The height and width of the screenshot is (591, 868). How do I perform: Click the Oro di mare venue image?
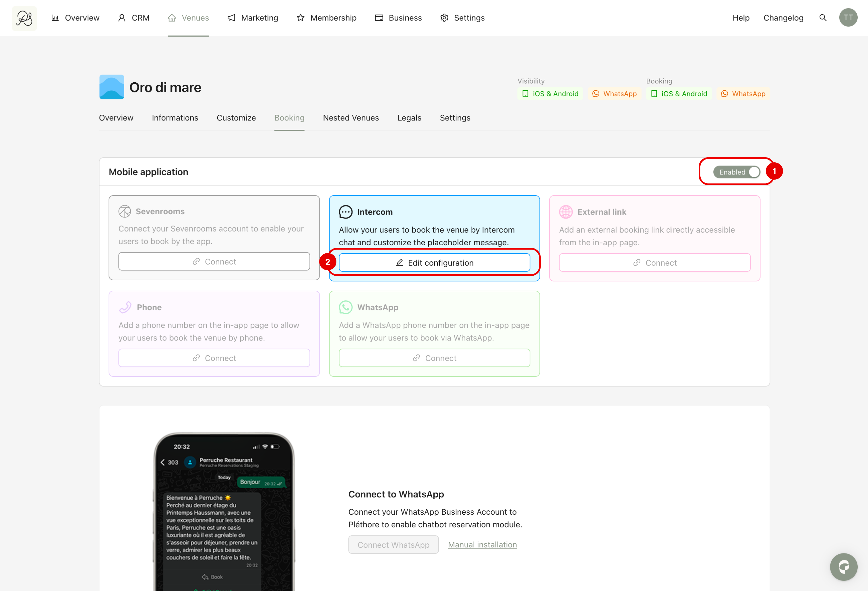point(112,87)
